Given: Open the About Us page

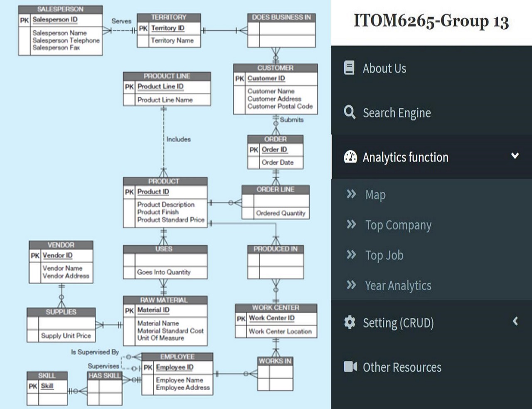Looking at the screenshot, I should click(x=384, y=69).
